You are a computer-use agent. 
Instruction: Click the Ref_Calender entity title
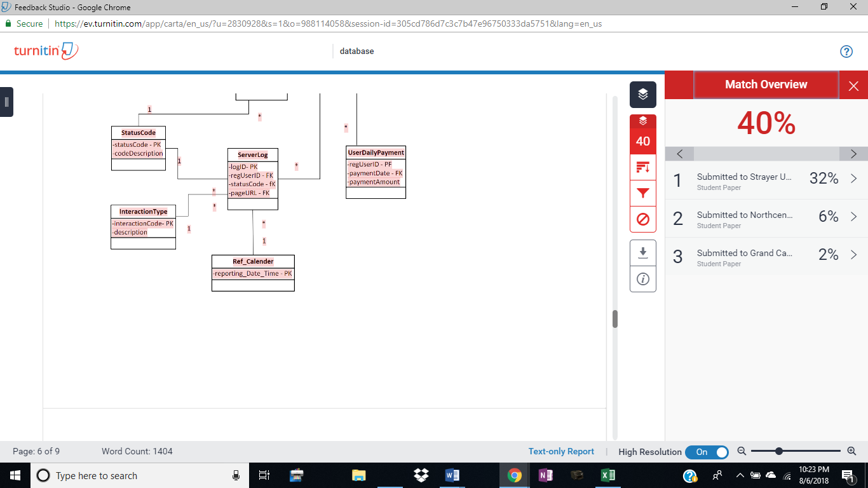pos(253,261)
